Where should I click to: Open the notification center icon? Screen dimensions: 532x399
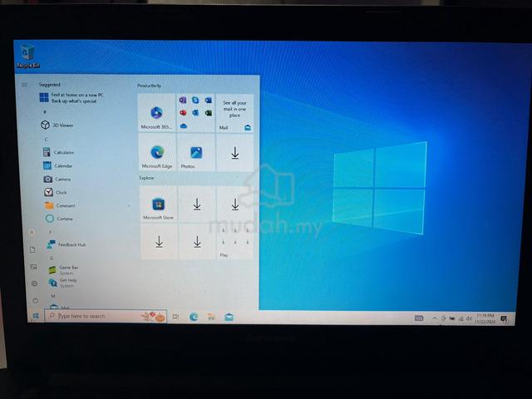point(505,319)
